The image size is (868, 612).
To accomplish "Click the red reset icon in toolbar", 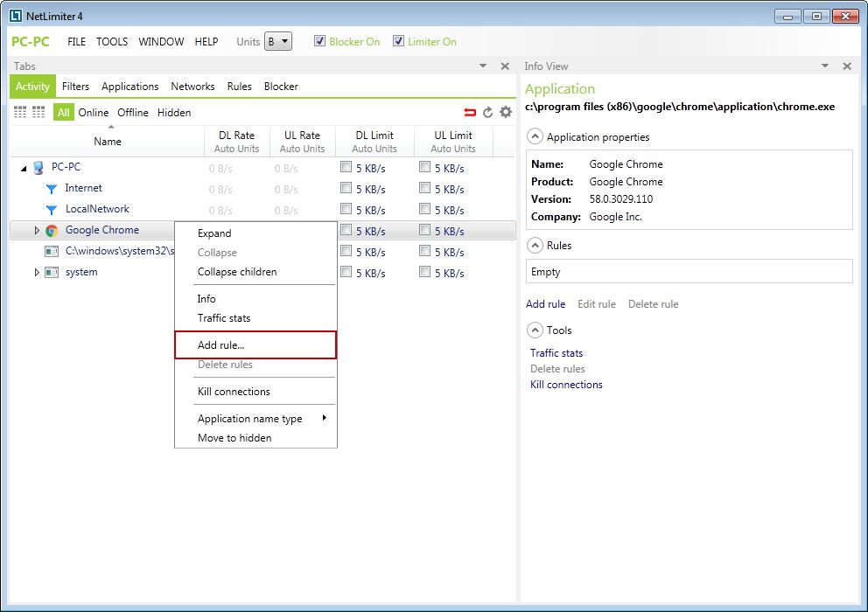I will pyautogui.click(x=470, y=112).
